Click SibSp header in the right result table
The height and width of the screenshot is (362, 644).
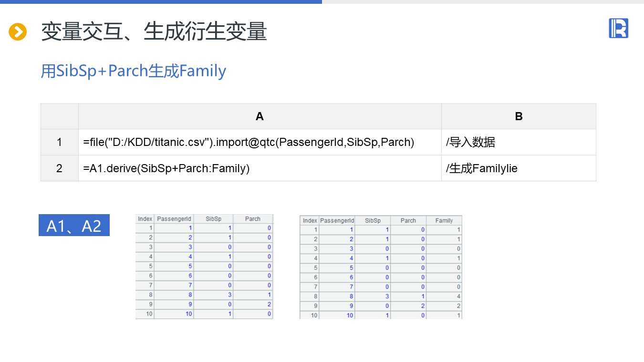[x=373, y=220]
